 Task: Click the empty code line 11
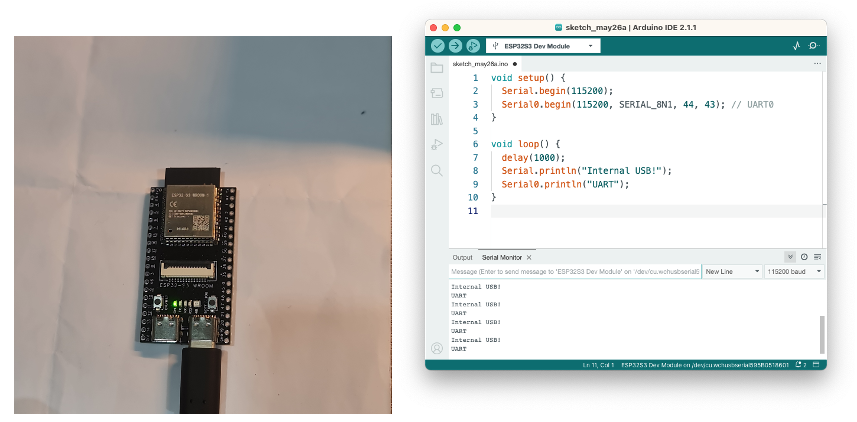(x=656, y=211)
